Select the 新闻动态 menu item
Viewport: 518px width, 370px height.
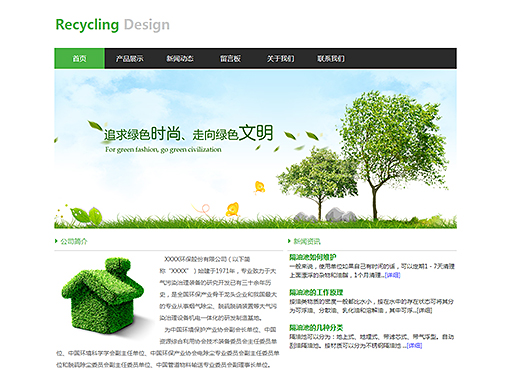[x=180, y=59]
